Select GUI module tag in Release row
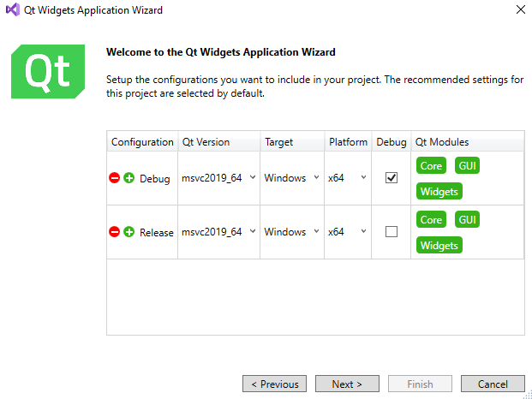Viewport: 532px width, 399px height. (x=467, y=219)
